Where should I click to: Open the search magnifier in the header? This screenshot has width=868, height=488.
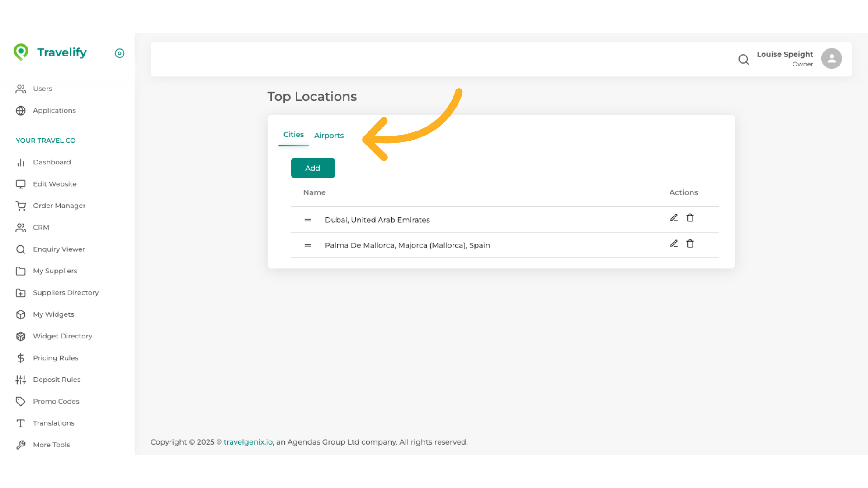744,59
